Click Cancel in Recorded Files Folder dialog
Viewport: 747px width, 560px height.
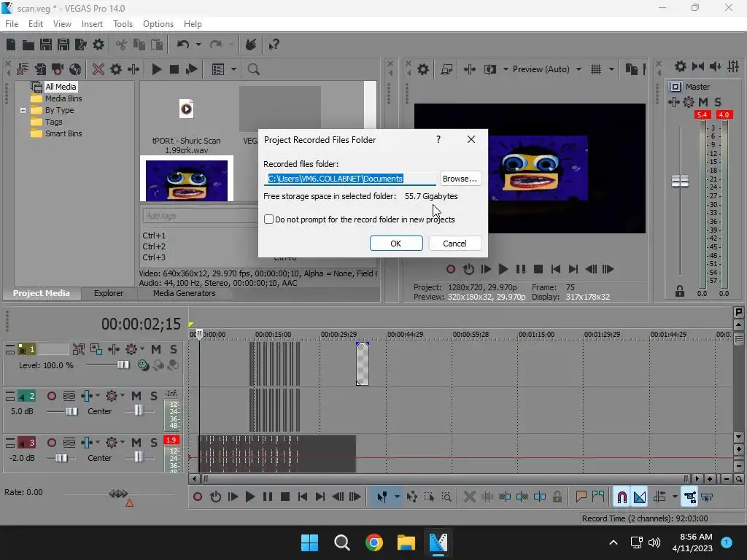click(x=455, y=244)
